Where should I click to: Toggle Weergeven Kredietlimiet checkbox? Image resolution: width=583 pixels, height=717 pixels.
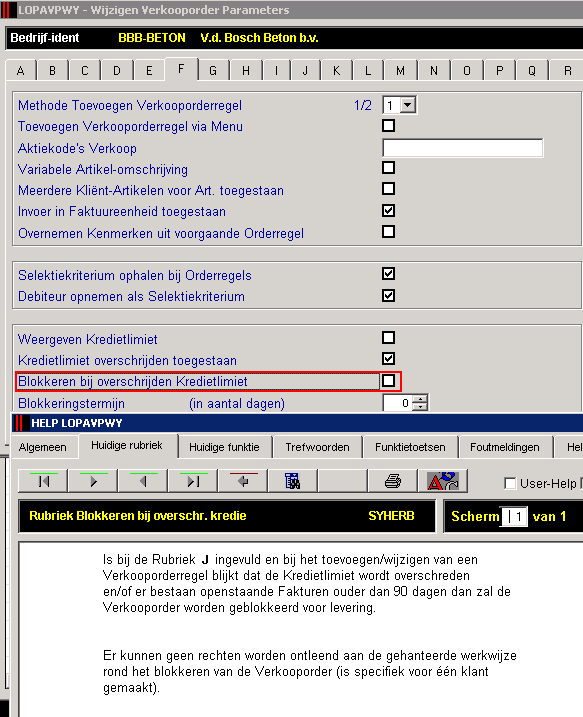[388, 337]
